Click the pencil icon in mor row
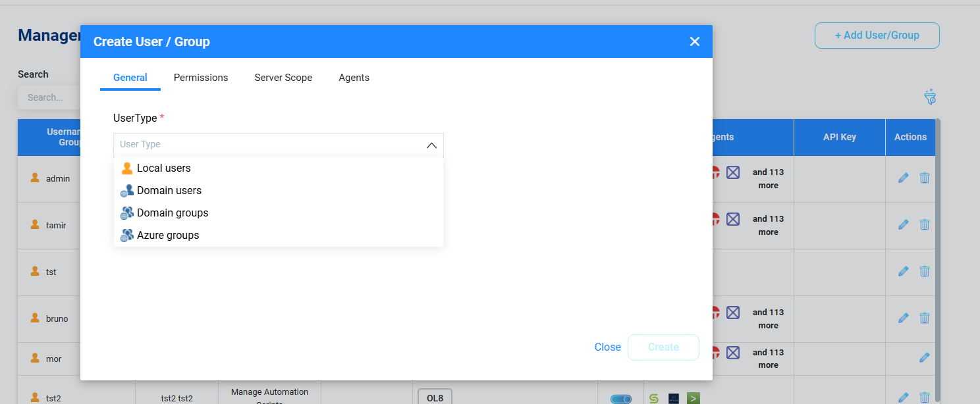980x404 pixels. [x=925, y=357]
